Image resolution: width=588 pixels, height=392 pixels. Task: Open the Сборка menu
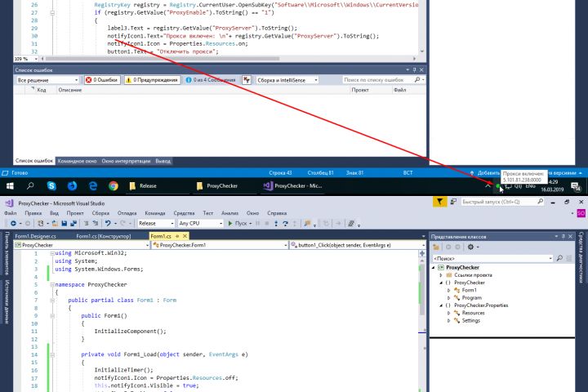(x=100, y=213)
